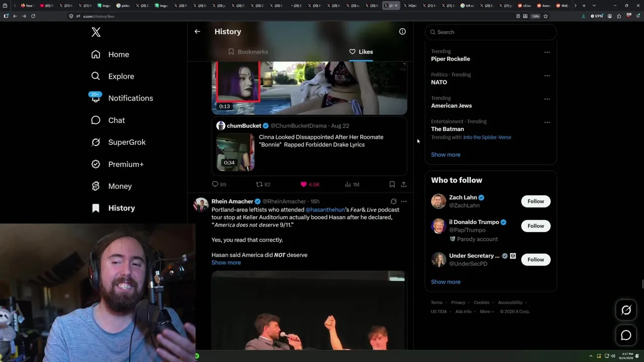The width and height of the screenshot is (644, 362).
Task: Open more options for Piper Rockelle trend
Action: [x=547, y=52]
